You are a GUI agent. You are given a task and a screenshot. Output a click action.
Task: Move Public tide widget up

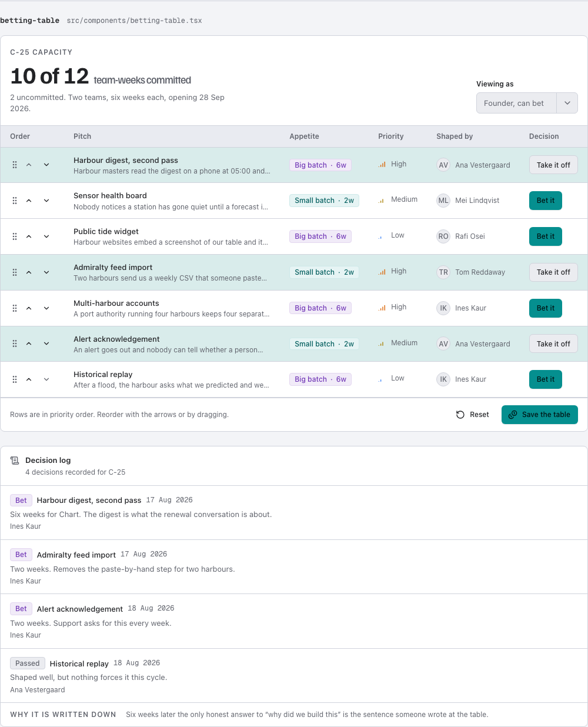point(29,236)
